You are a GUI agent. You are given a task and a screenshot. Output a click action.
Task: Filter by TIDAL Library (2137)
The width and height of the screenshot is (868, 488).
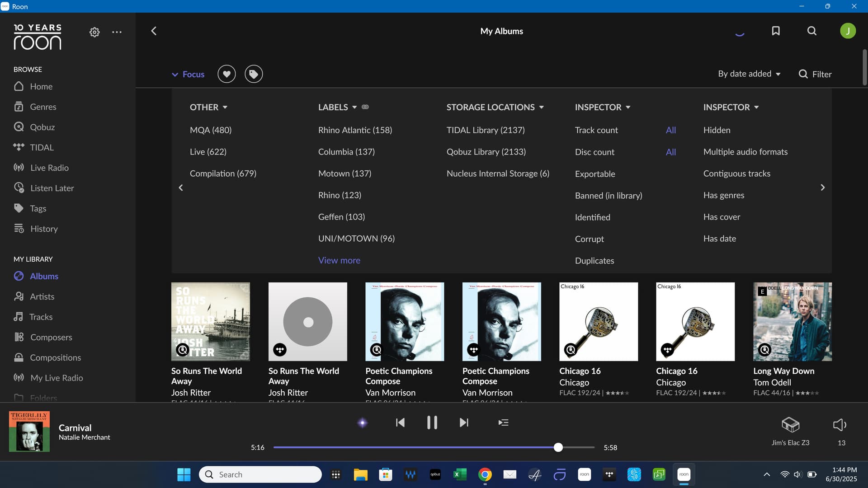[x=486, y=130]
